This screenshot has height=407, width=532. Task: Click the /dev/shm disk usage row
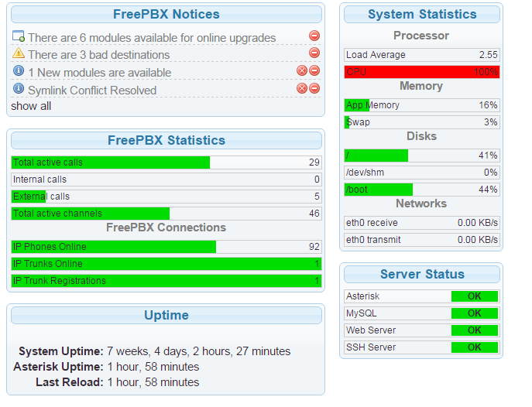(x=422, y=173)
